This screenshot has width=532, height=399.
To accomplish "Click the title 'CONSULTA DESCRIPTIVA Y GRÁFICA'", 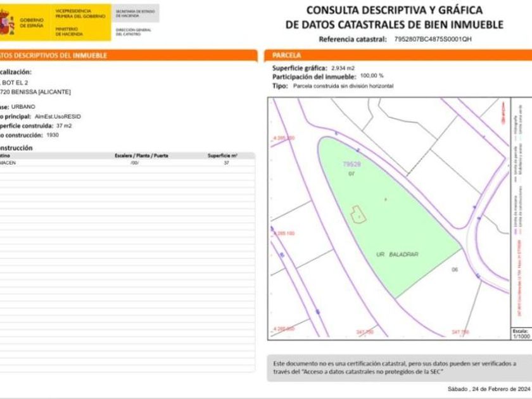I will (x=394, y=10).
